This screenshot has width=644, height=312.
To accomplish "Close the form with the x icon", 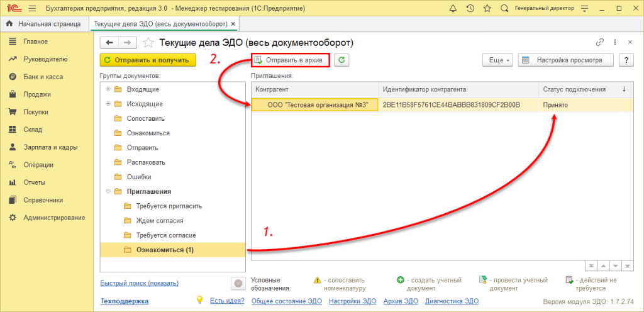I will (630, 42).
